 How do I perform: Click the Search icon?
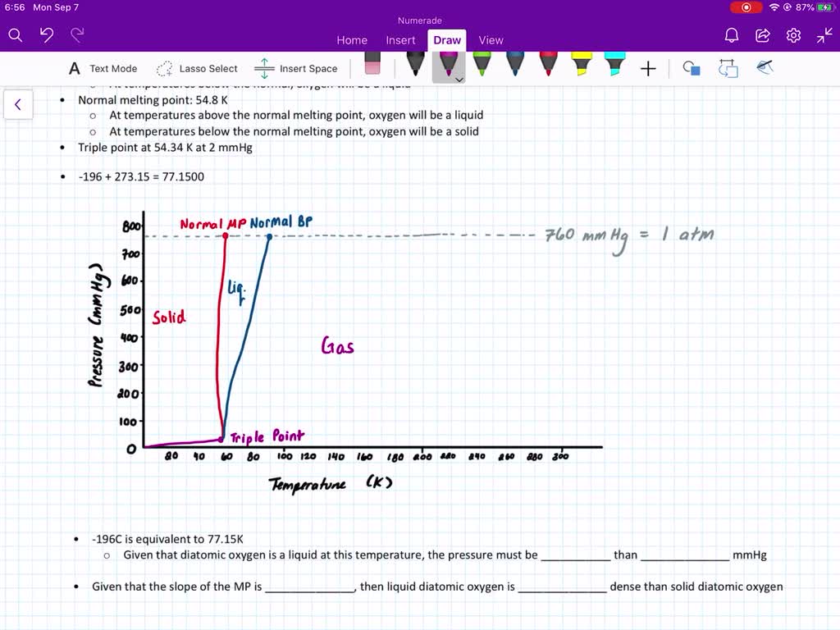[x=15, y=35]
